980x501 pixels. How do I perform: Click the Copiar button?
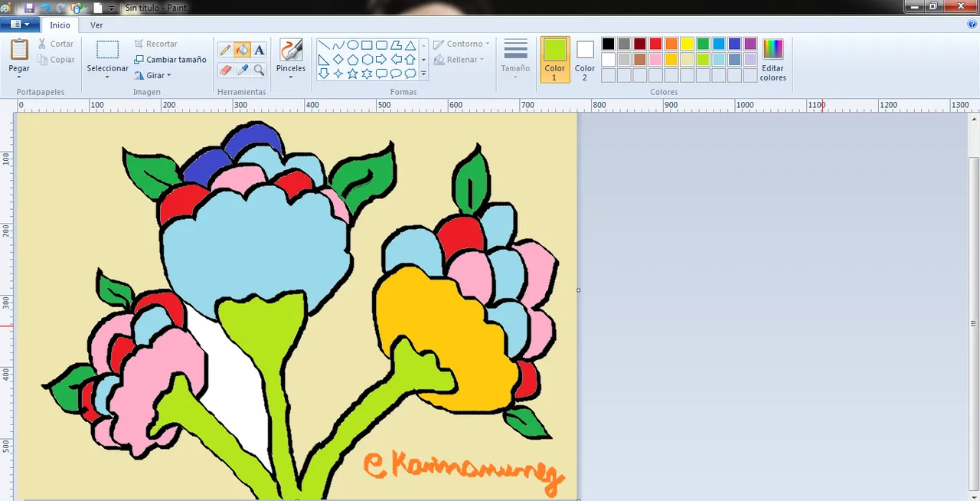pyautogui.click(x=57, y=60)
